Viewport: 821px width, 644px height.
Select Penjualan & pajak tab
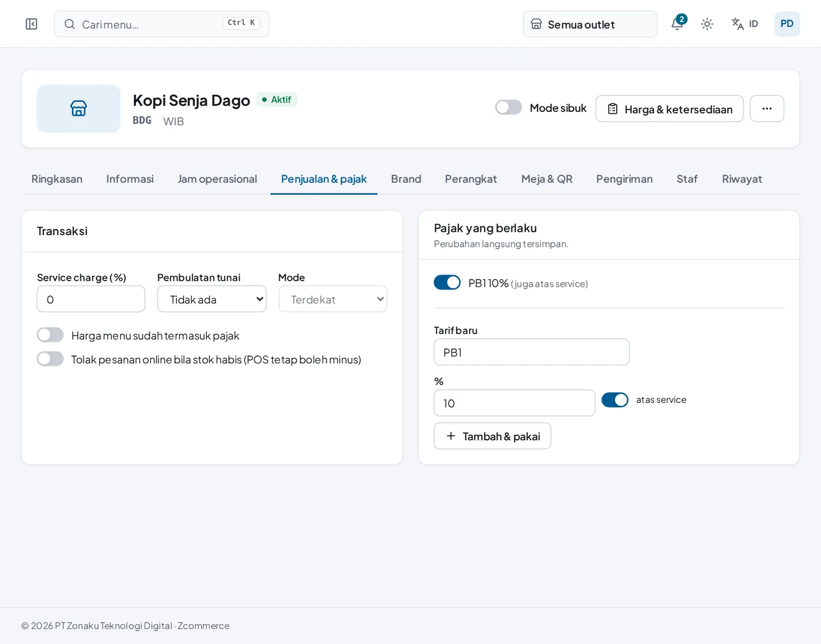pyautogui.click(x=324, y=179)
